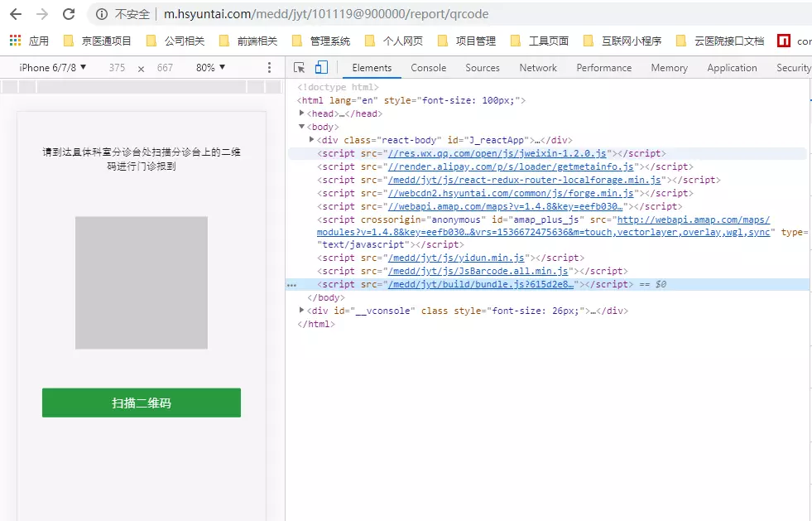The height and width of the screenshot is (521, 812).
Task: Select the <!doctype html> line
Action: pos(338,87)
